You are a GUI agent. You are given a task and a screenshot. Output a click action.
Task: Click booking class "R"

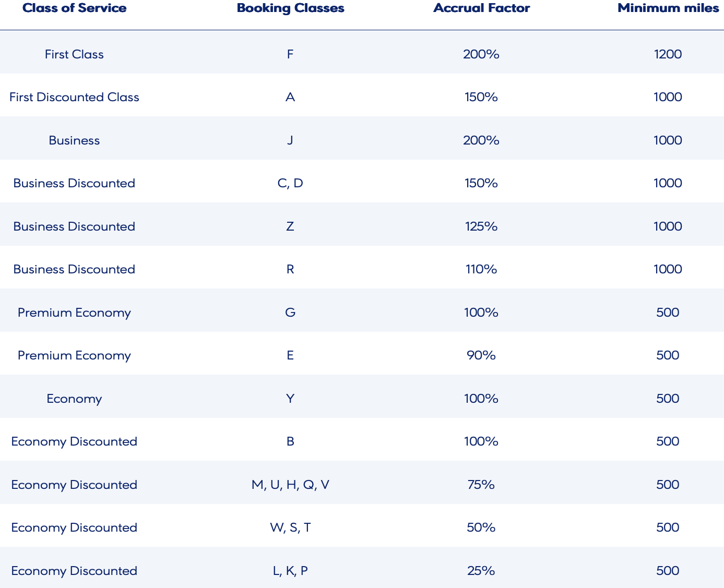pos(290,269)
